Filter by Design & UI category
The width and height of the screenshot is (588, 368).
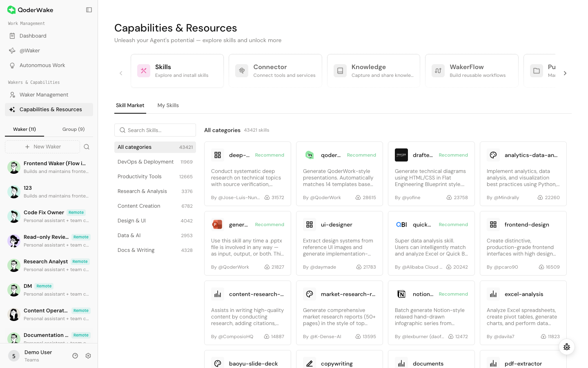[155, 221]
